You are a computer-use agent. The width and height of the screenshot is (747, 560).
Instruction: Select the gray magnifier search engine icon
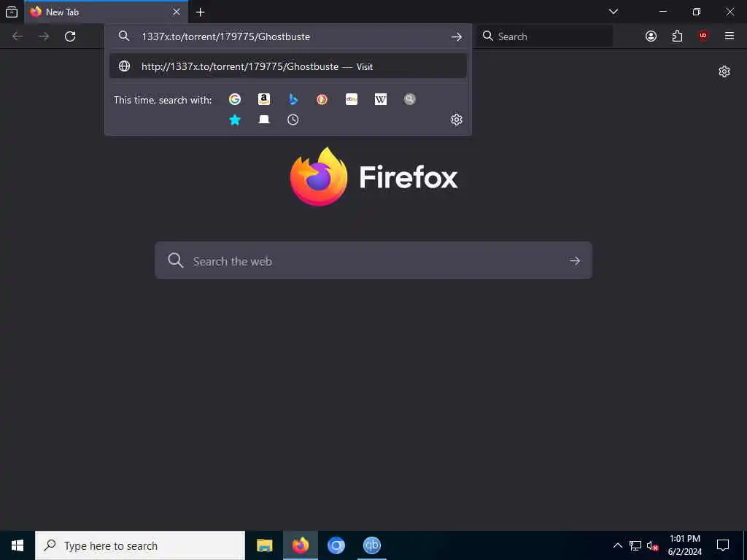[x=410, y=99]
